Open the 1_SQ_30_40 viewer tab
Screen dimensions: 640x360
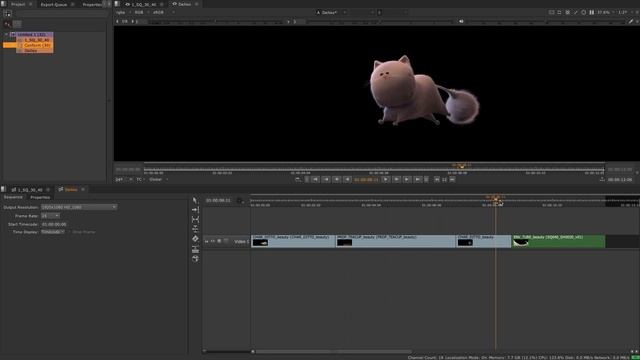[144, 4]
